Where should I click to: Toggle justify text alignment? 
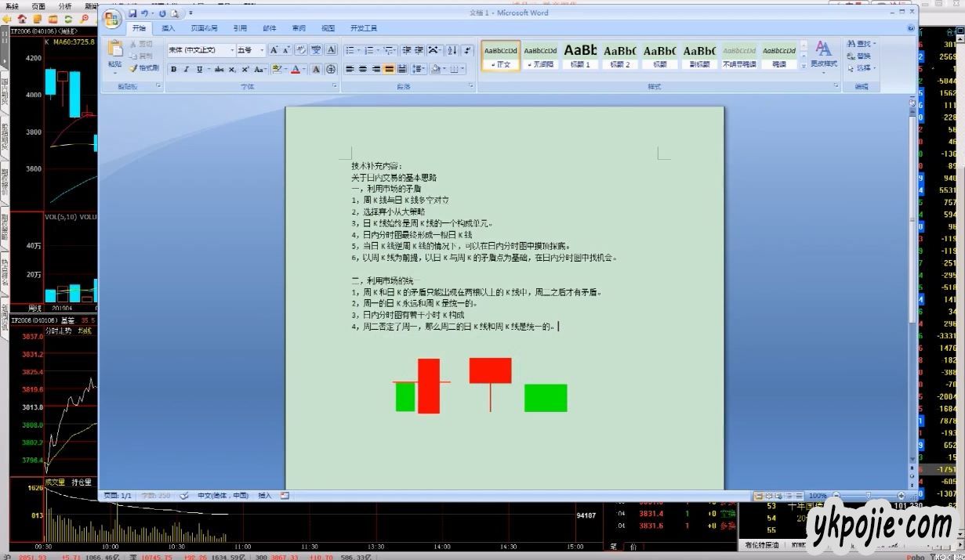pyautogui.click(x=389, y=70)
